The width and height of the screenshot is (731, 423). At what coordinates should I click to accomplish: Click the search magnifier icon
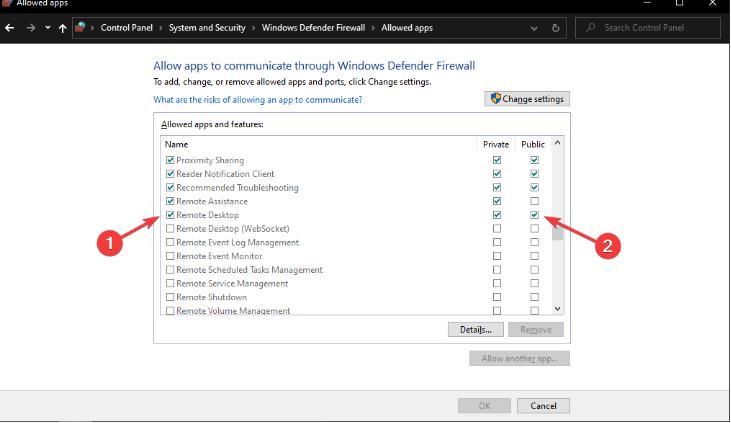point(591,28)
